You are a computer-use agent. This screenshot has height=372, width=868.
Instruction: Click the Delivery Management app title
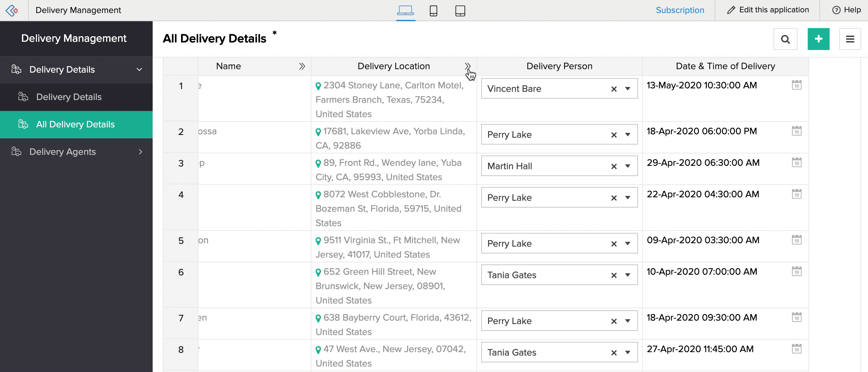[x=78, y=10]
